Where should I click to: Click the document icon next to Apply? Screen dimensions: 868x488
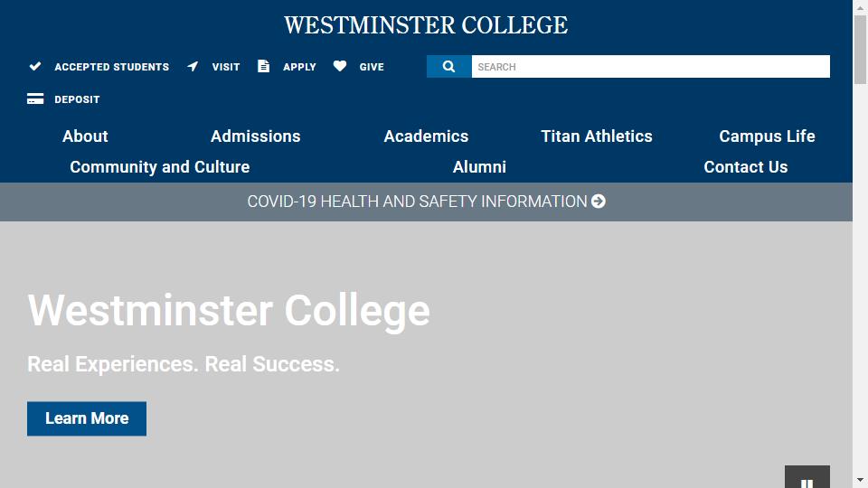[263, 67]
